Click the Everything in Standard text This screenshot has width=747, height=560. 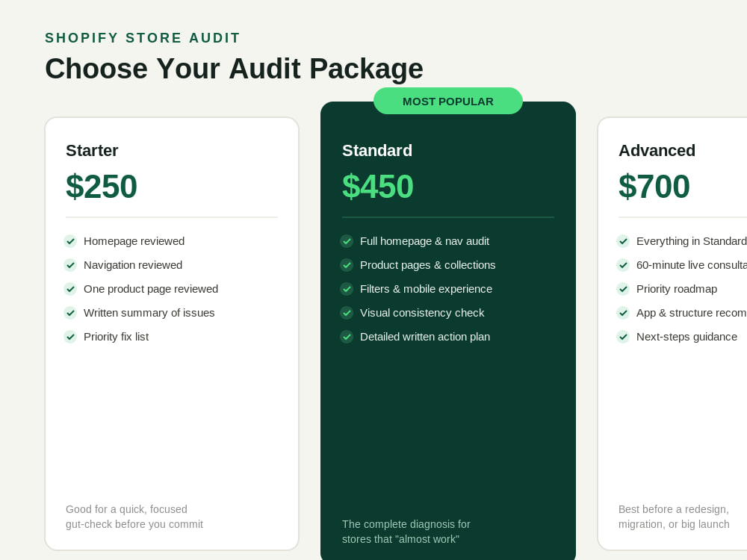(692, 241)
